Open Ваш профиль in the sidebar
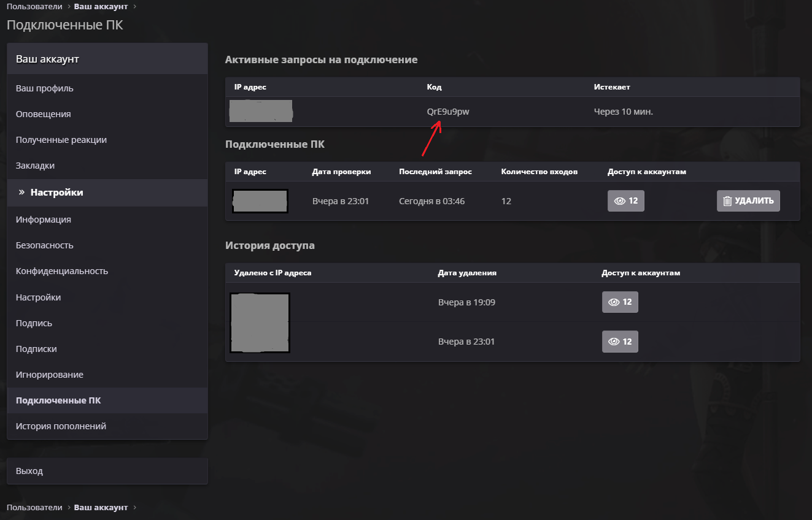The image size is (812, 520). coord(44,88)
